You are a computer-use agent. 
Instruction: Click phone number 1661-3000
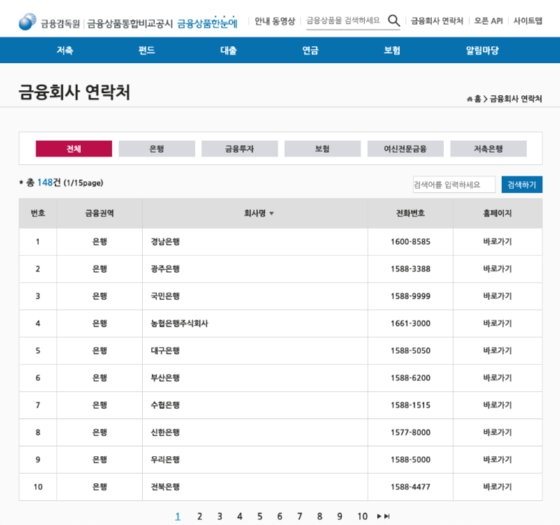(x=410, y=324)
